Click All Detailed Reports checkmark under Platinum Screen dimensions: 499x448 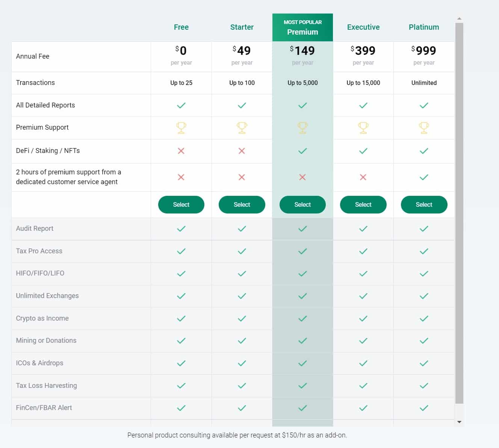click(x=424, y=105)
